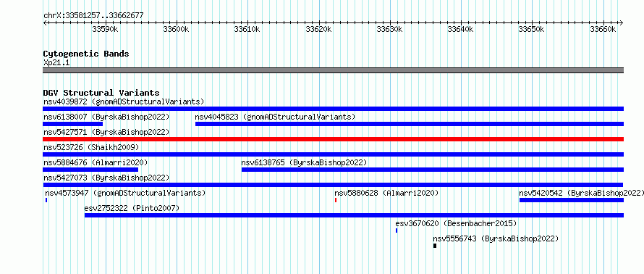Click the 33610k ruler tick label
The image size is (644, 274).
pyautogui.click(x=247, y=29)
